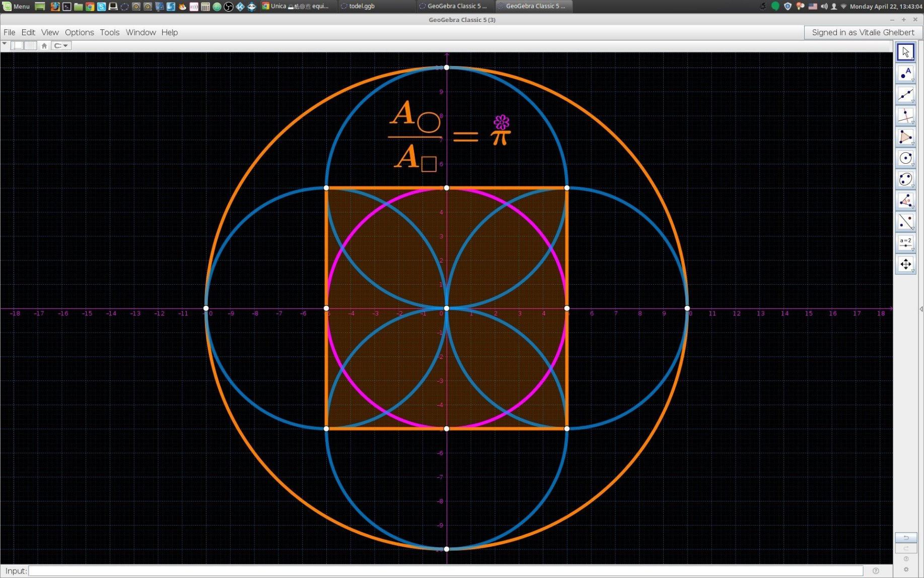
Task: Open the clock Monday April 22 calendar
Action: [886, 7]
